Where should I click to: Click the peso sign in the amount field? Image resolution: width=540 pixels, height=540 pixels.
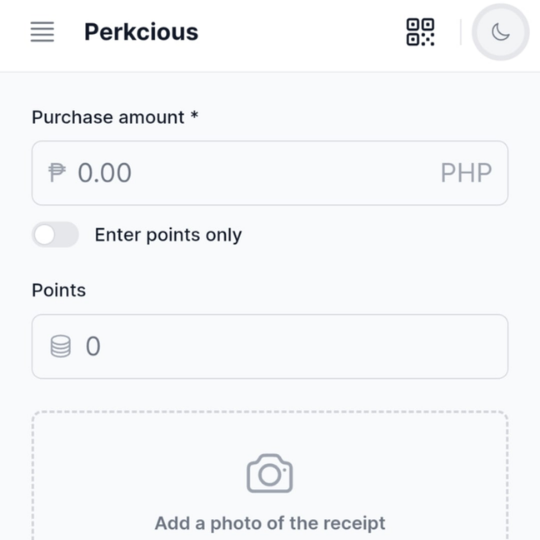(x=57, y=173)
